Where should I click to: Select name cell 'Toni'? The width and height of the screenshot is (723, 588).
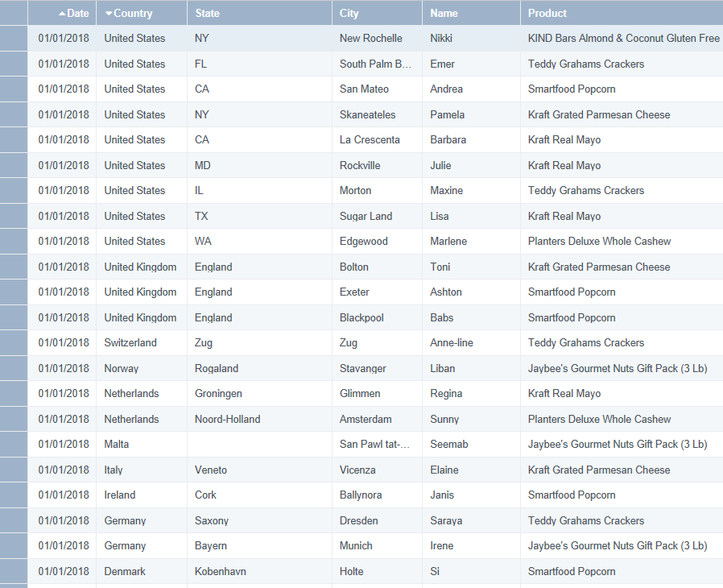click(471, 267)
